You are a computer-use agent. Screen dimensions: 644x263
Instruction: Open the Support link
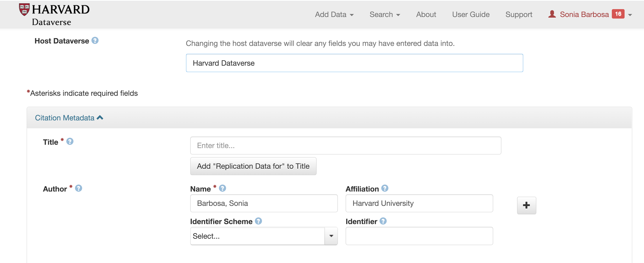coord(519,15)
